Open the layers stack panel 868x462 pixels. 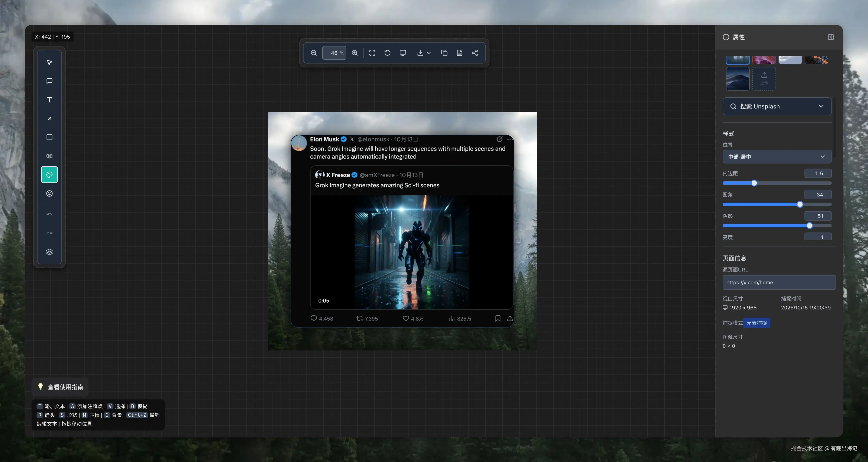tap(49, 252)
